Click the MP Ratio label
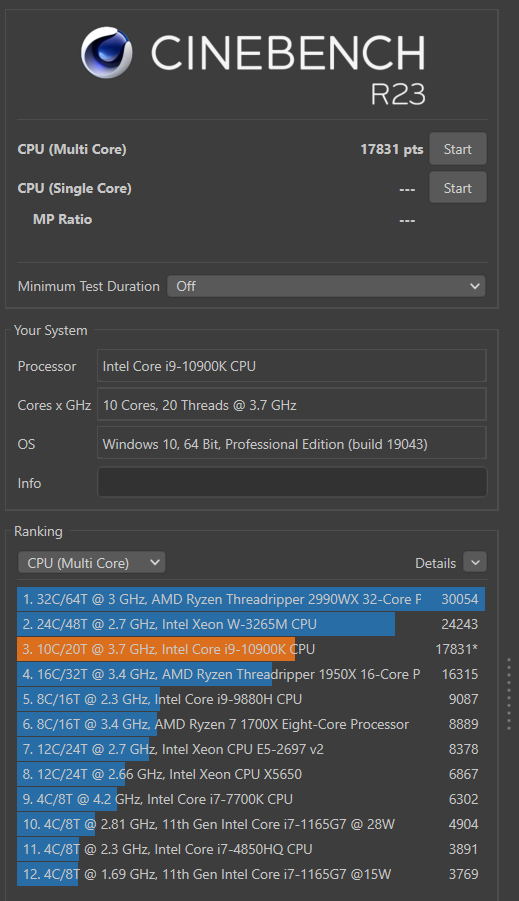 [63, 220]
